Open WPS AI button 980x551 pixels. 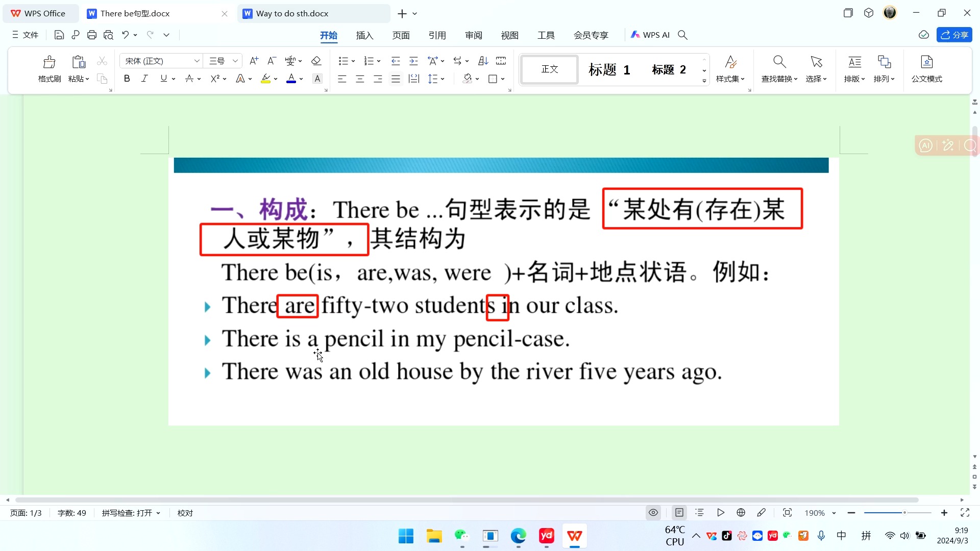[x=650, y=35]
